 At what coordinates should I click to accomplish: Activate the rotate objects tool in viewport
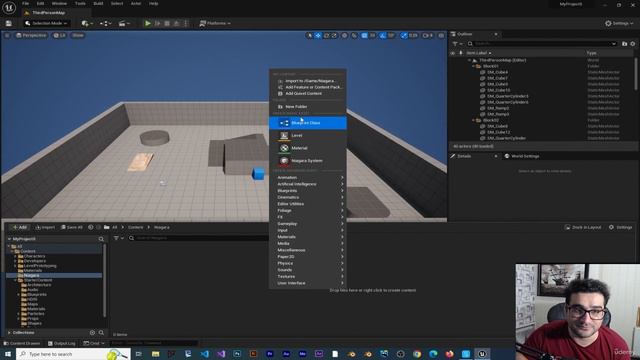[326, 36]
